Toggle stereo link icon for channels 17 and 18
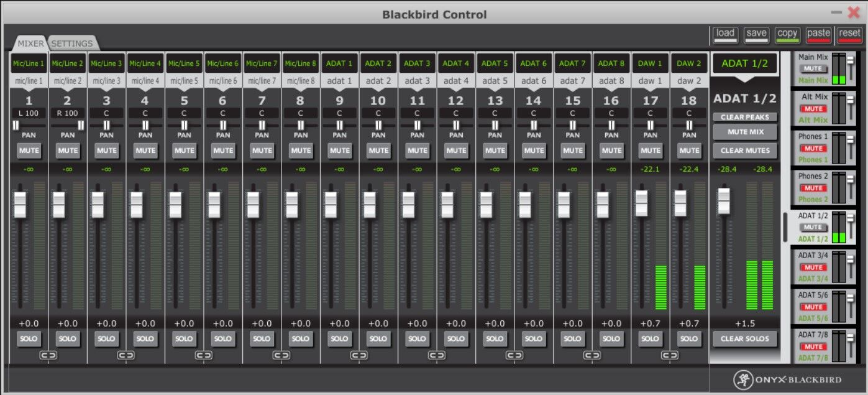 click(x=670, y=355)
